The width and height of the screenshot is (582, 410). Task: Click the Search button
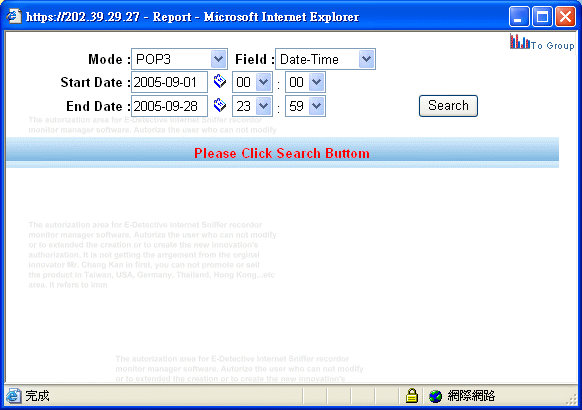click(448, 106)
